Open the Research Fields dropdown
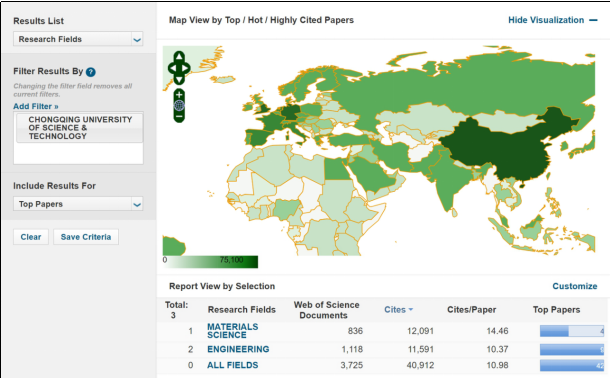The image size is (610, 378). [78, 39]
